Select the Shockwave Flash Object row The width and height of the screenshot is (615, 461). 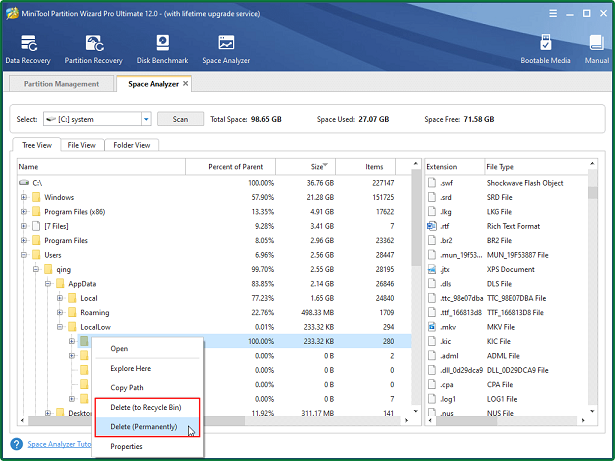coord(506,183)
